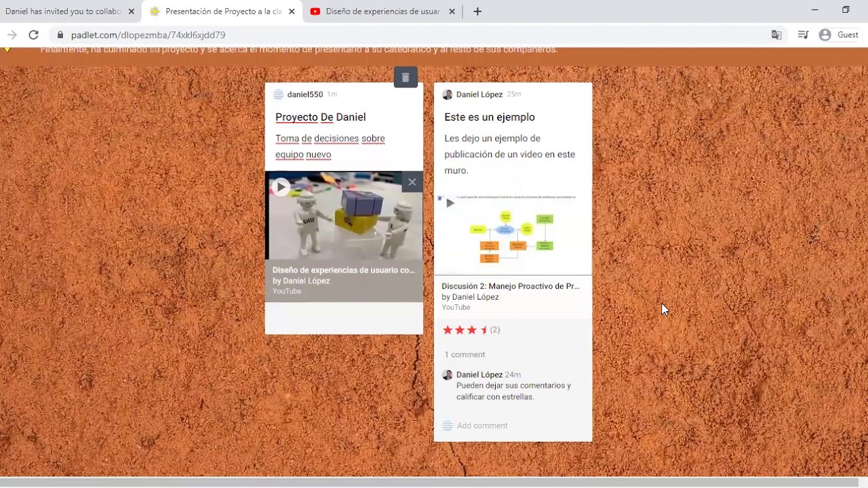Edit the title Proyecto De Daniel
This screenshot has width=868, height=488.
click(321, 117)
